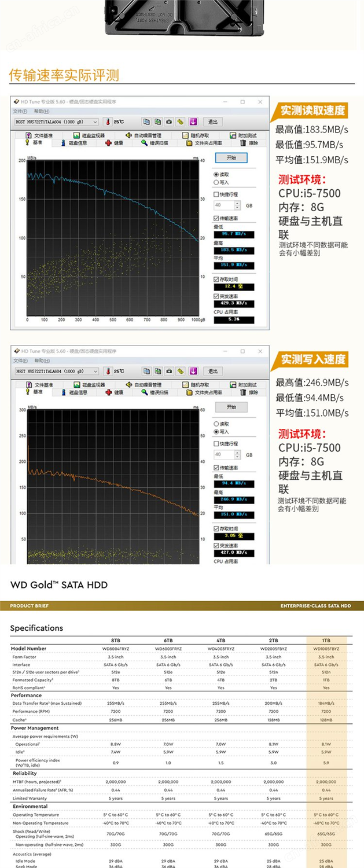This screenshot has width=364, height=868.
Task: Open HGST drive dropdown in read-test window
Action: tap(56, 122)
